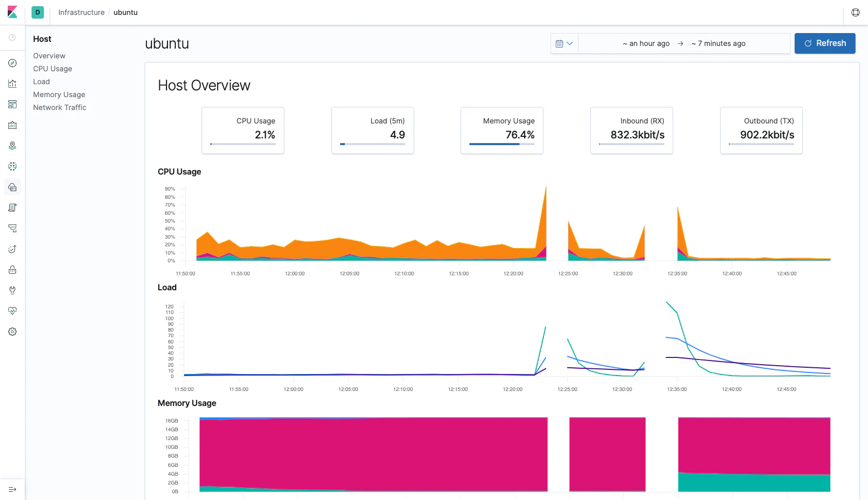Click the Load chart title
This screenshot has width=868, height=500.
point(167,287)
